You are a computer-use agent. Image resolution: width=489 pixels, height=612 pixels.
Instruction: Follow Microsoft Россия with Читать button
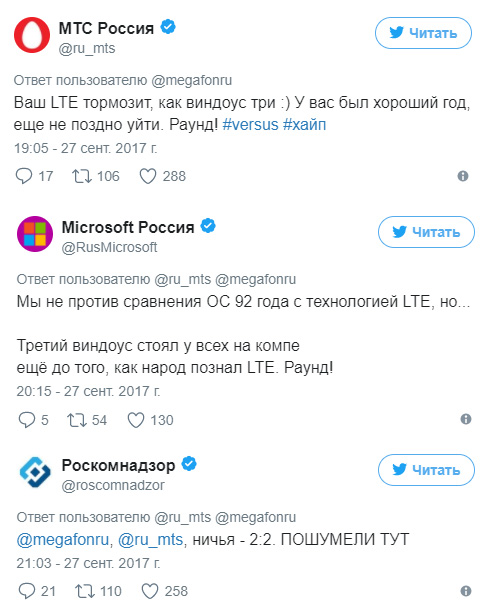(x=426, y=232)
